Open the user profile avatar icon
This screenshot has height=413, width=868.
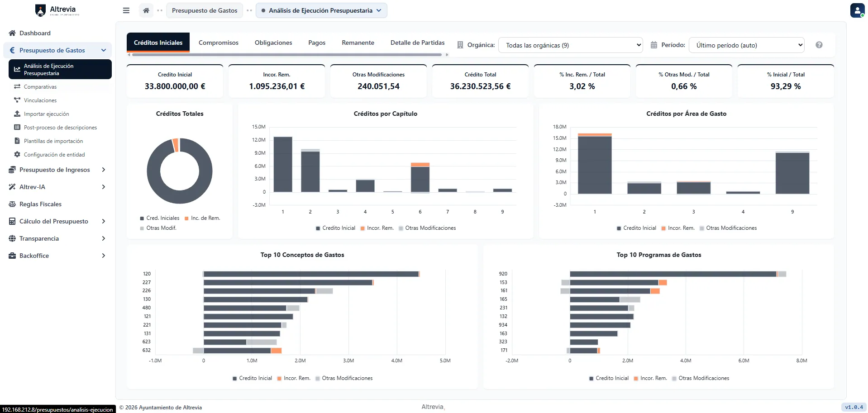click(857, 10)
